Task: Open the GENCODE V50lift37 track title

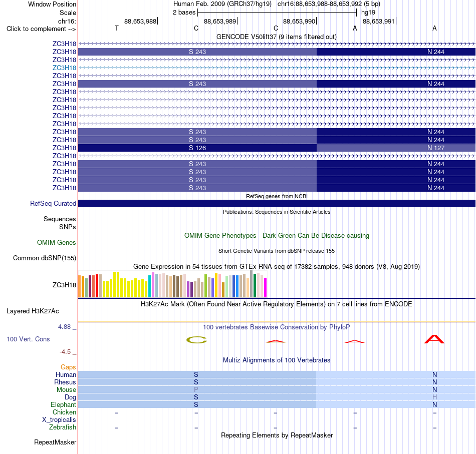Action: [277, 37]
